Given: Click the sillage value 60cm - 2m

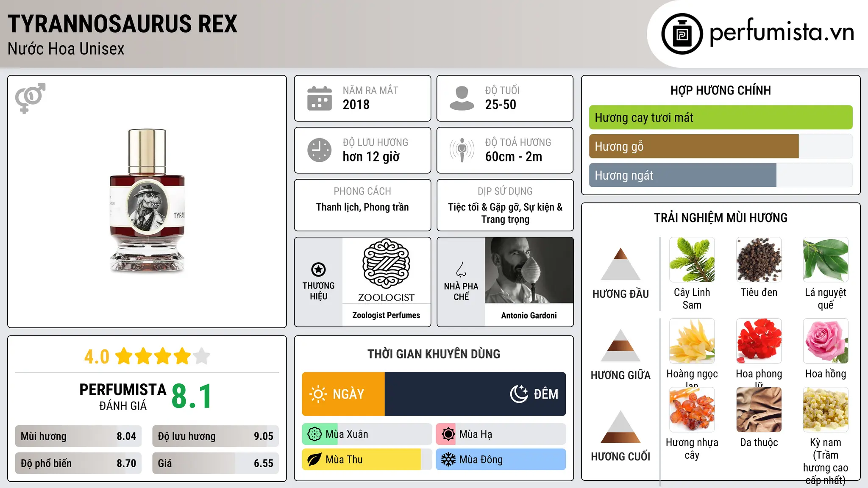Looking at the screenshot, I should tap(514, 157).
